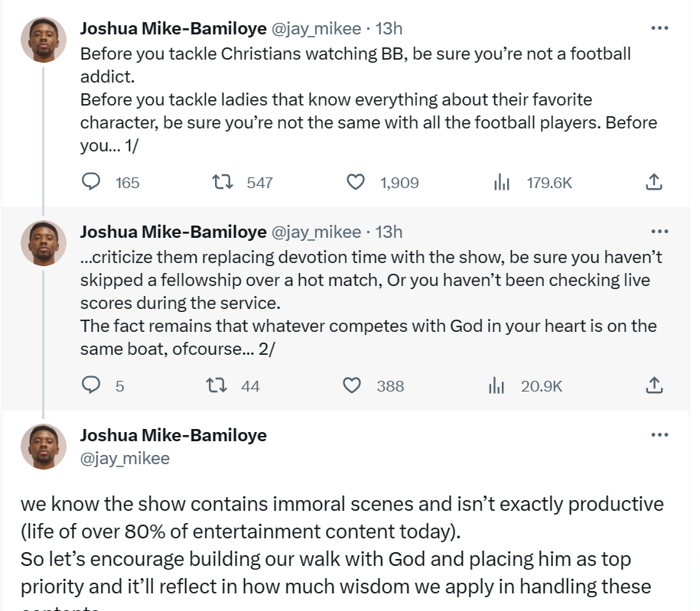
Task: Click the 13h timestamp on first tweet
Action: (389, 29)
